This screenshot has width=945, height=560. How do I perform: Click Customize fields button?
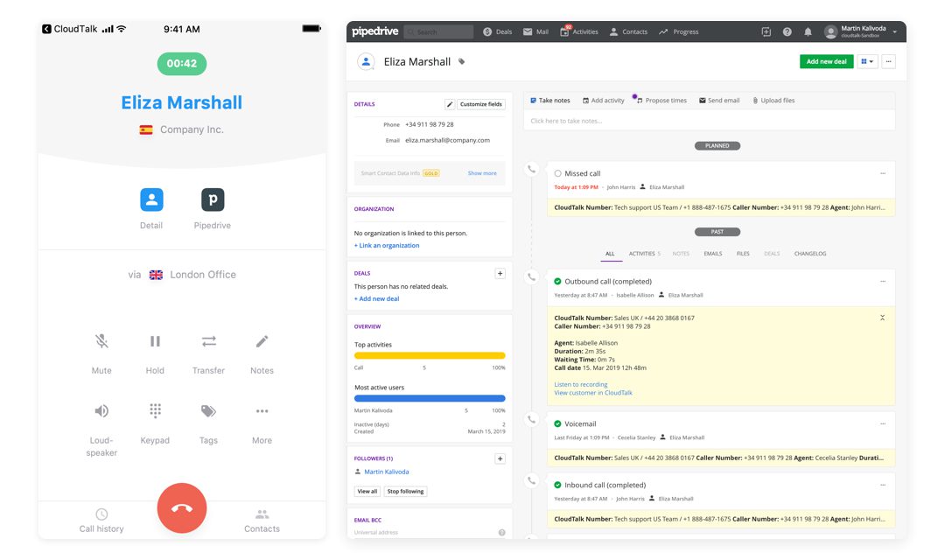pos(481,104)
